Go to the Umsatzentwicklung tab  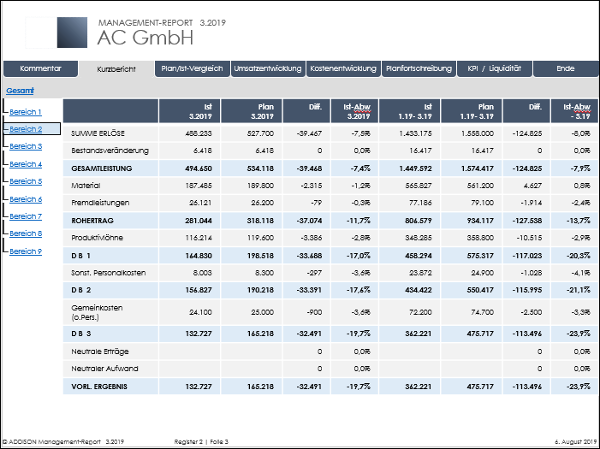click(267, 69)
